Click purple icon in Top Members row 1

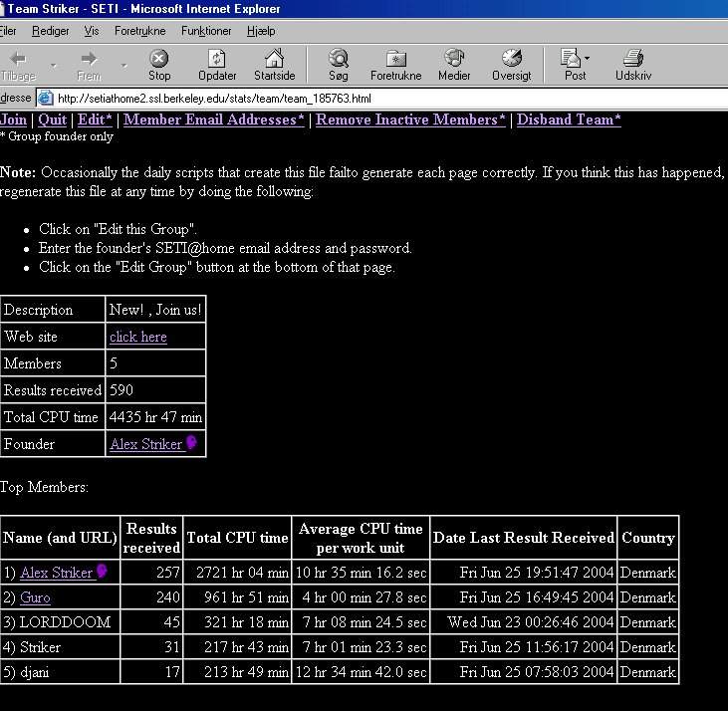click(x=102, y=571)
